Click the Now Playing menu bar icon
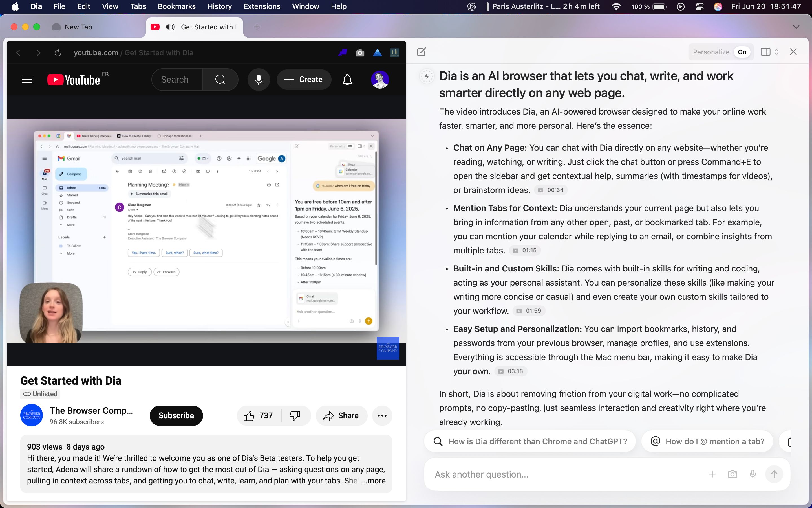Viewport: 812px width, 508px height. pyautogui.click(x=680, y=6)
